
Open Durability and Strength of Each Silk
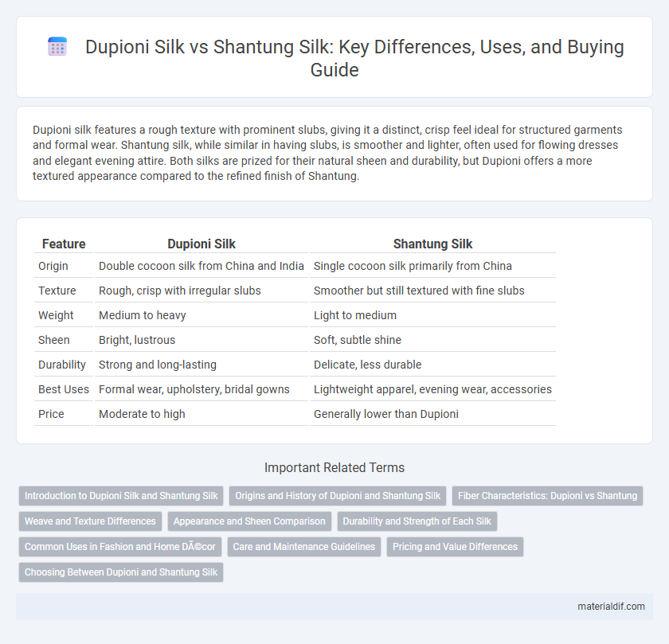[x=417, y=521]
